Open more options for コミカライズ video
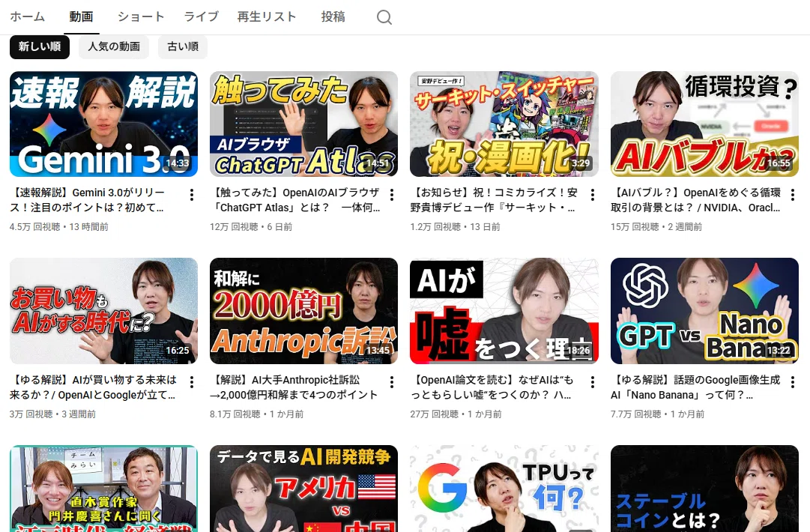The height and width of the screenshot is (532, 810). pos(593,195)
